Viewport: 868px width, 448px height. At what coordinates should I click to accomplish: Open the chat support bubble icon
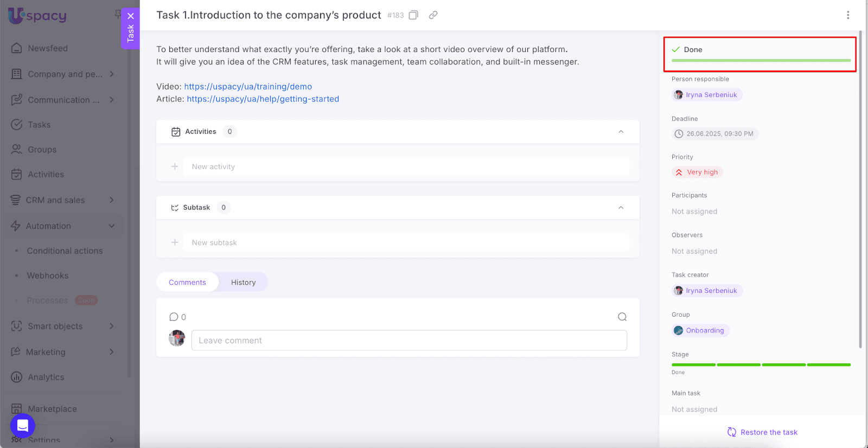click(x=23, y=426)
